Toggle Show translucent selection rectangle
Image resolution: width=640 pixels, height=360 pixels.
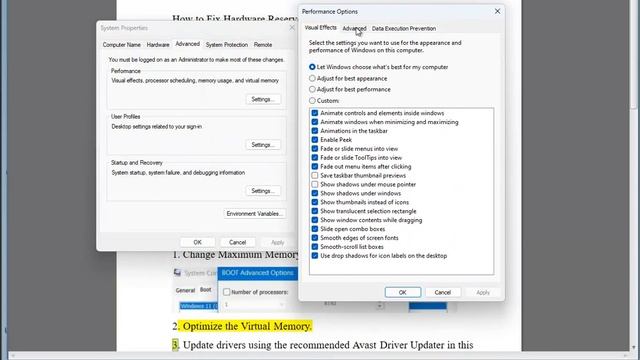(315, 211)
